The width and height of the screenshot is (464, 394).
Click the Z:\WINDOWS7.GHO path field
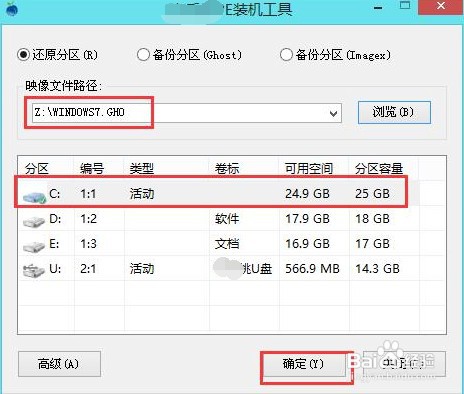pyautogui.click(x=187, y=113)
